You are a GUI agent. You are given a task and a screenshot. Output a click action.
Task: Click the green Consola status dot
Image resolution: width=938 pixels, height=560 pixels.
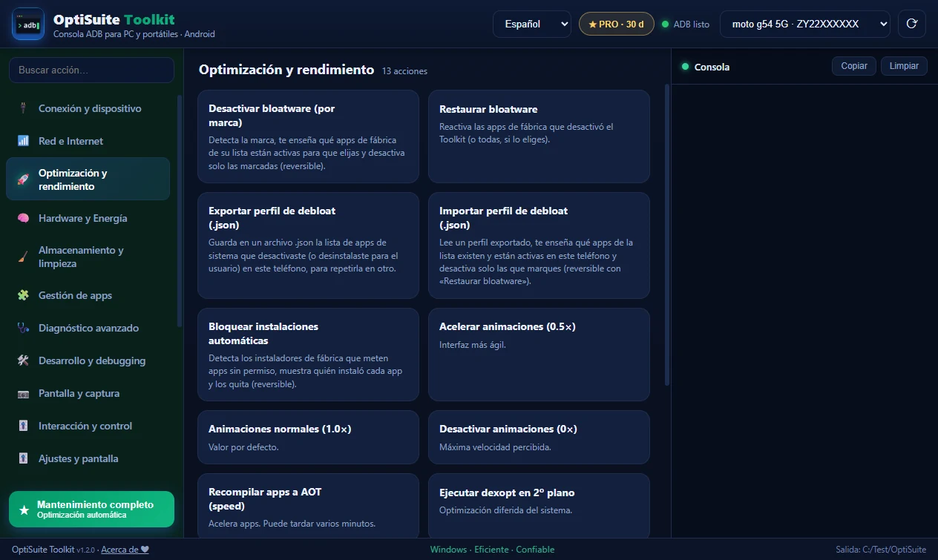[685, 66]
